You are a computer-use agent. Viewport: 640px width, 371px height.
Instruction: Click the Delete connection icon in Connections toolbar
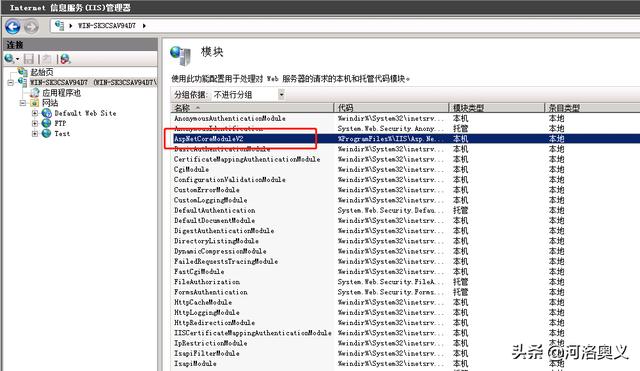pos(66,59)
